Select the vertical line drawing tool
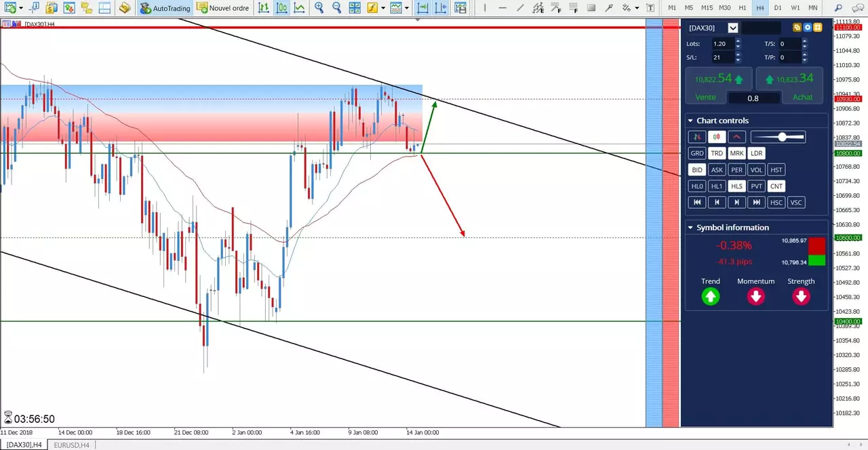Screen dimensions: 868x450 point(485,8)
